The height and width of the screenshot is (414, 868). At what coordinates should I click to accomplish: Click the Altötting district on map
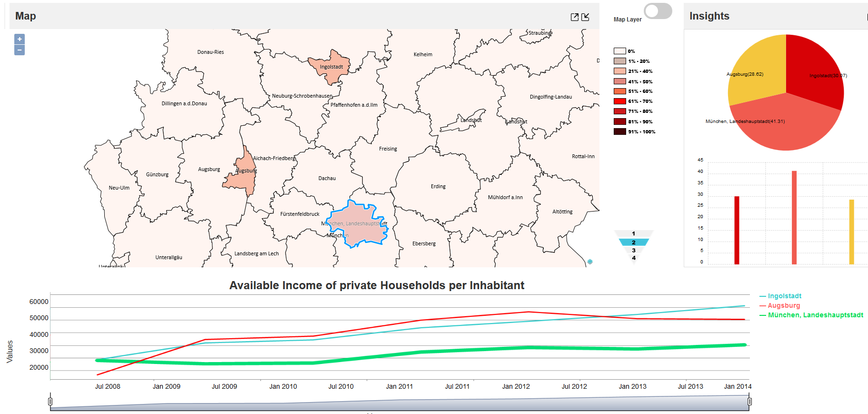(x=562, y=212)
